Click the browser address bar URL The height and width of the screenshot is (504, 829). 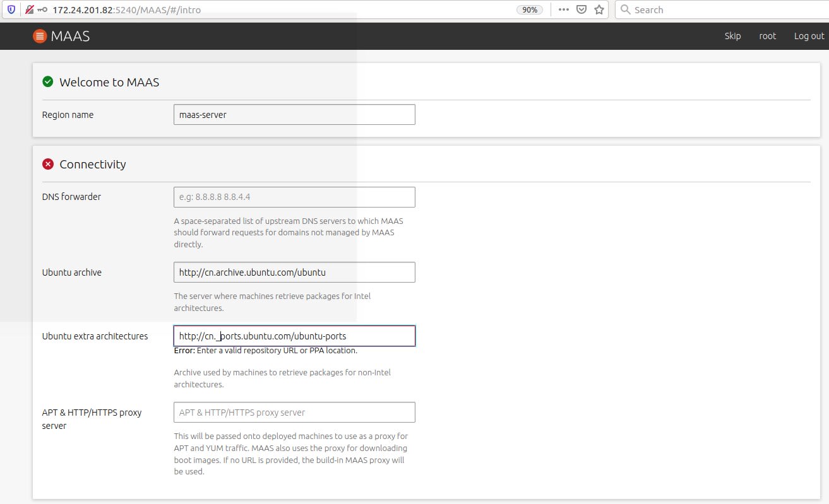click(127, 10)
